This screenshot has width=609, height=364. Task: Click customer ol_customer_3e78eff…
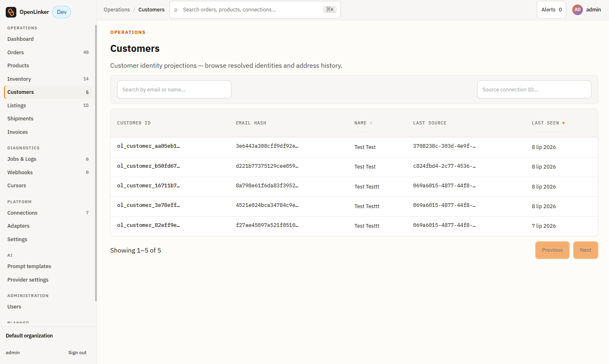pyautogui.click(x=149, y=205)
